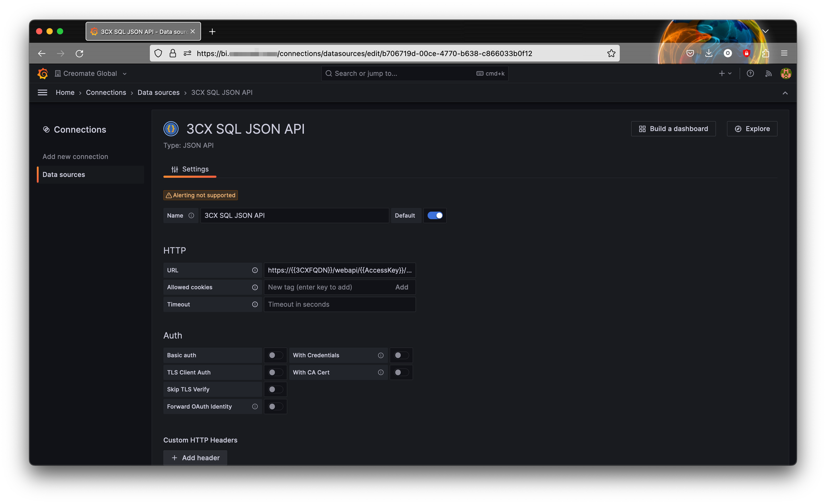Open the add new item plus icon
826x504 pixels.
pos(721,73)
